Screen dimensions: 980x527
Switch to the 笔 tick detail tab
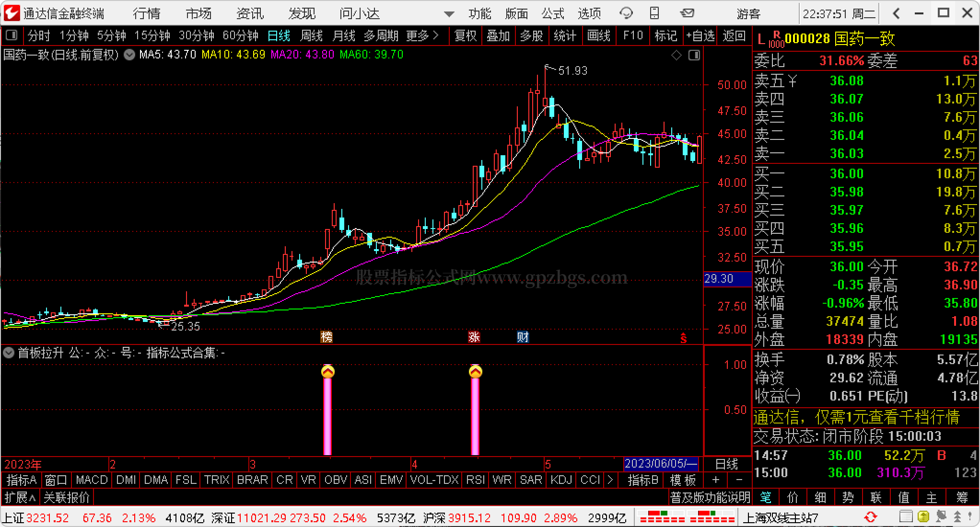tap(766, 497)
